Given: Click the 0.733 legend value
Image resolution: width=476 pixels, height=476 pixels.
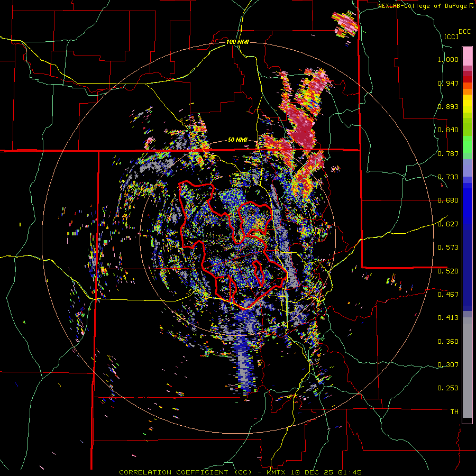Looking at the screenshot, I should coord(448,177).
